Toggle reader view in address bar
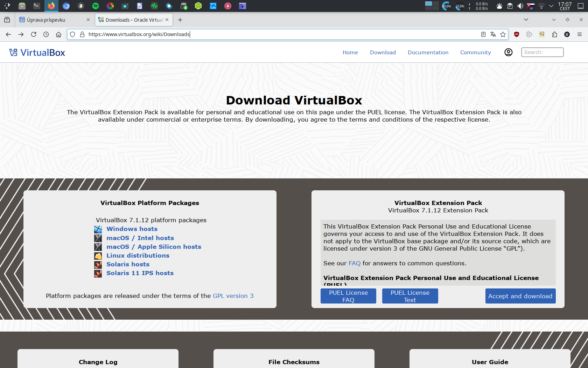588x368 pixels. [x=483, y=34]
